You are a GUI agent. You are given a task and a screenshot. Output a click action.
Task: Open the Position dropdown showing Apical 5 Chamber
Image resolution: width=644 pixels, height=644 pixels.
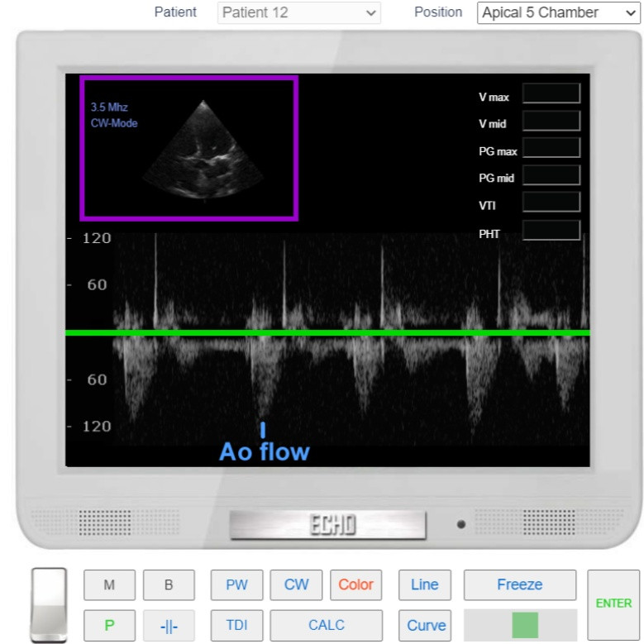pos(558,12)
